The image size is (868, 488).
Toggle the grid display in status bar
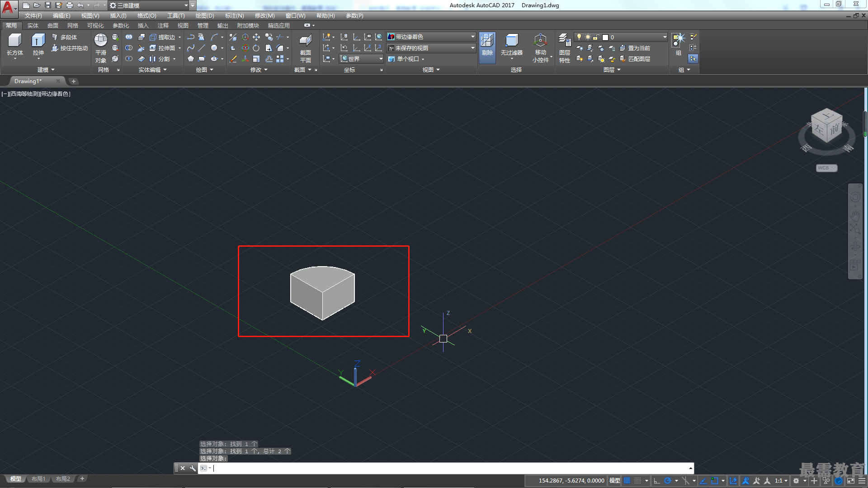point(627,481)
